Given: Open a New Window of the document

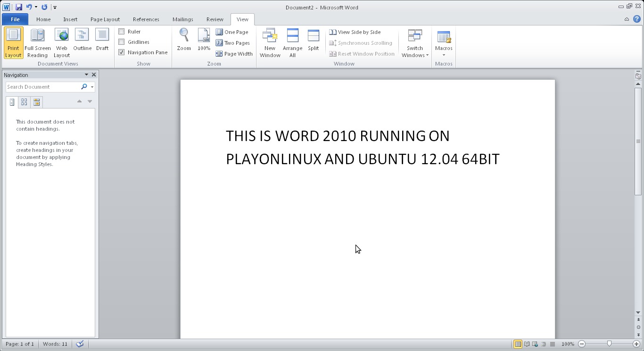Looking at the screenshot, I should (x=270, y=43).
